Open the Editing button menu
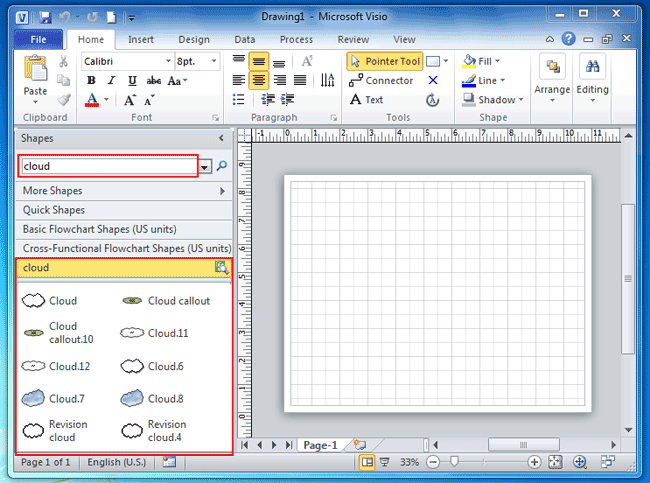The height and width of the screenshot is (483, 650). click(592, 79)
